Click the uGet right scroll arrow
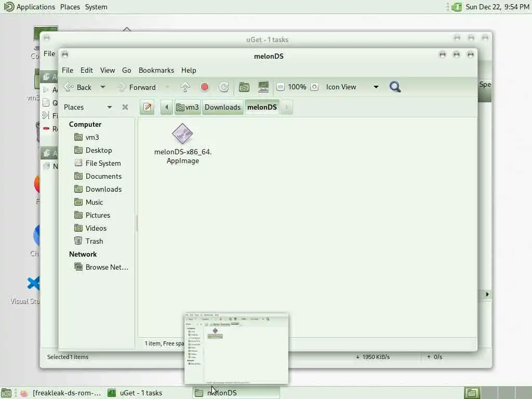 point(487,294)
